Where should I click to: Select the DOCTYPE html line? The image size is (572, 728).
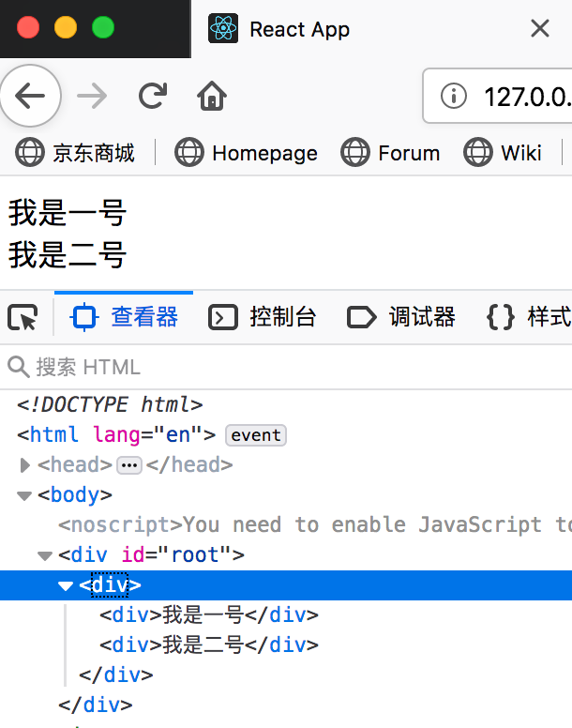[x=110, y=404]
